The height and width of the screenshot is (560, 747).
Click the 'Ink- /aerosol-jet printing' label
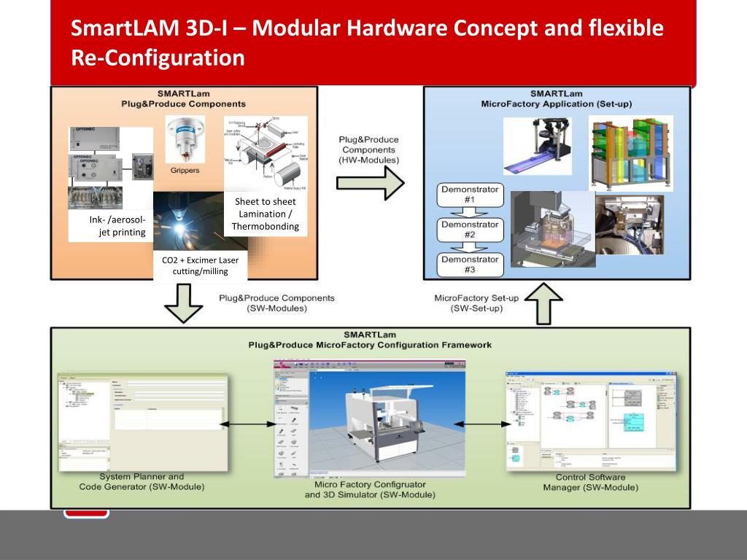[x=117, y=226]
